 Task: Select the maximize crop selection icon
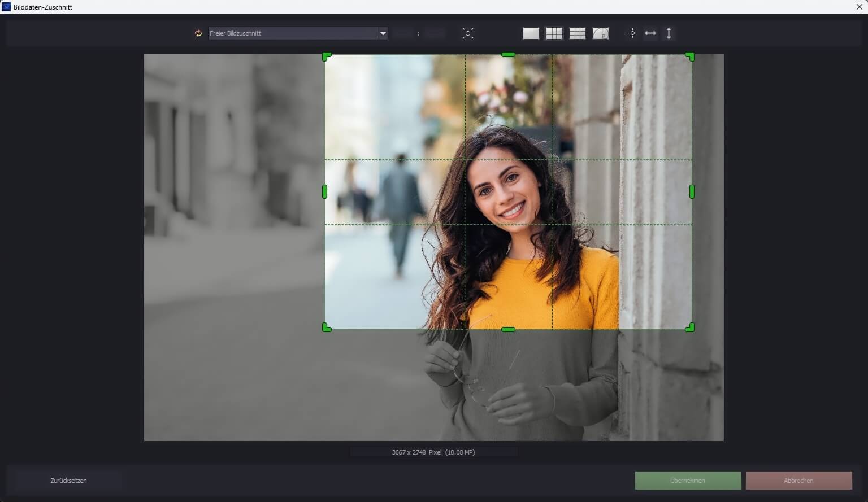(x=468, y=33)
